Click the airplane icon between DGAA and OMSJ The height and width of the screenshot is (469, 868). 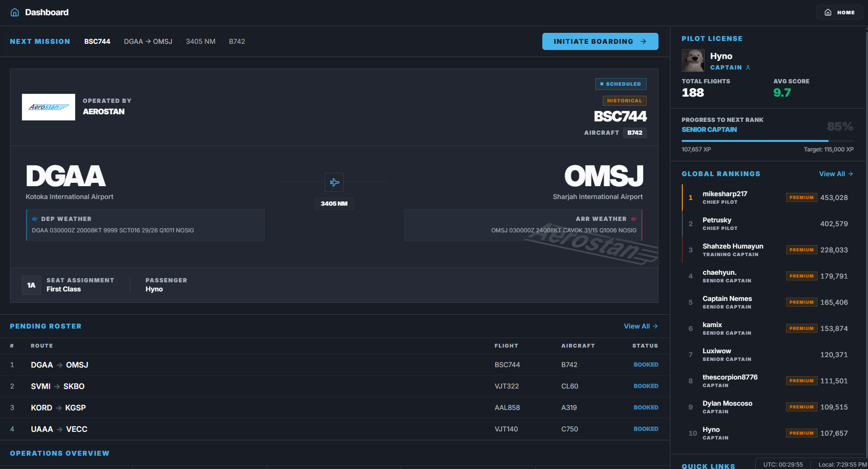tap(334, 182)
